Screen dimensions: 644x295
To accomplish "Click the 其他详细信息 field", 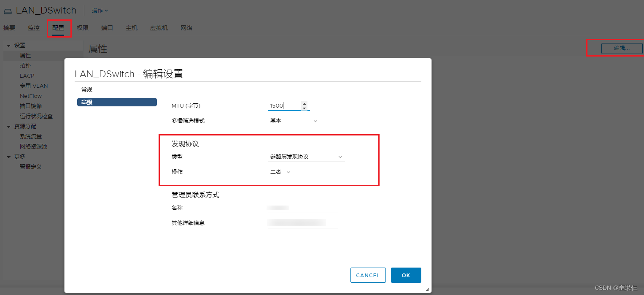I will click(x=303, y=223).
